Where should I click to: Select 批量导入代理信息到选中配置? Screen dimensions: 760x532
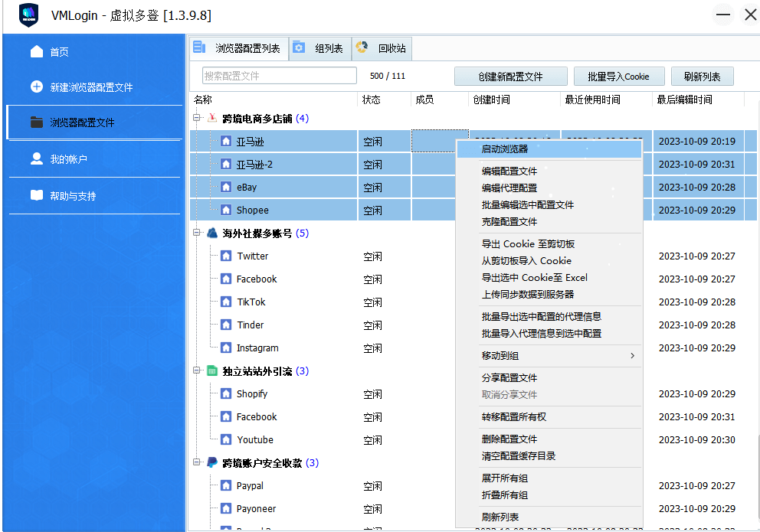(x=549, y=334)
